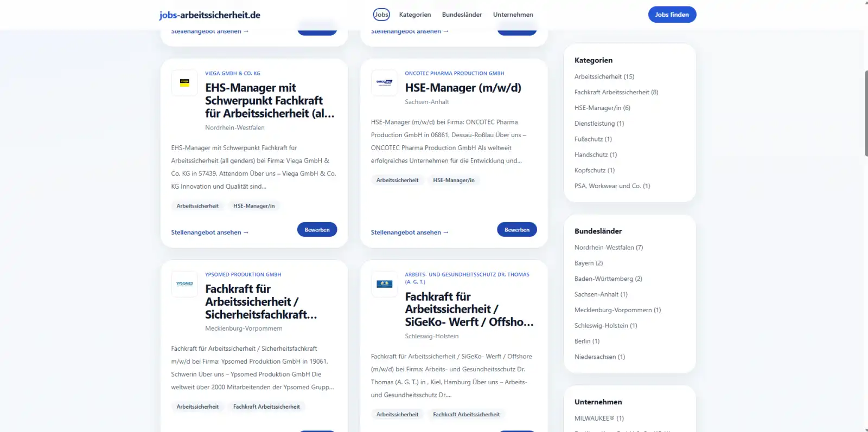The image size is (868, 432).
Task: Filter by state Berlin (1)
Action: click(x=587, y=341)
